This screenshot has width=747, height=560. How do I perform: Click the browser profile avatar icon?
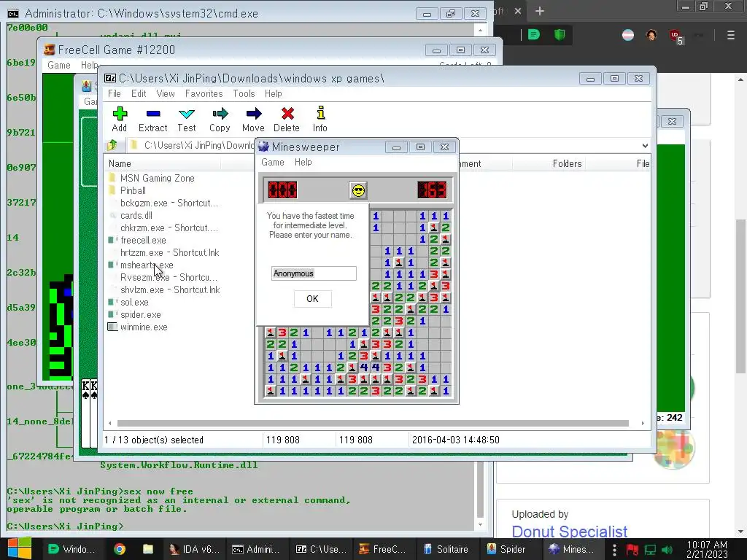click(651, 35)
